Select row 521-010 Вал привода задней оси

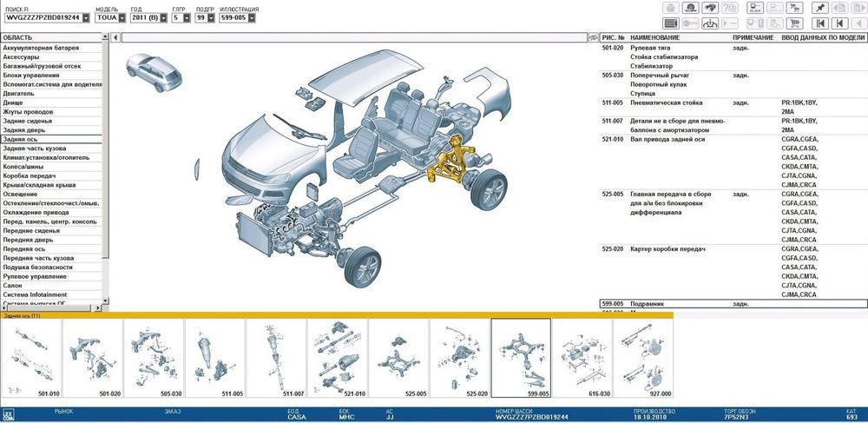[733, 162]
